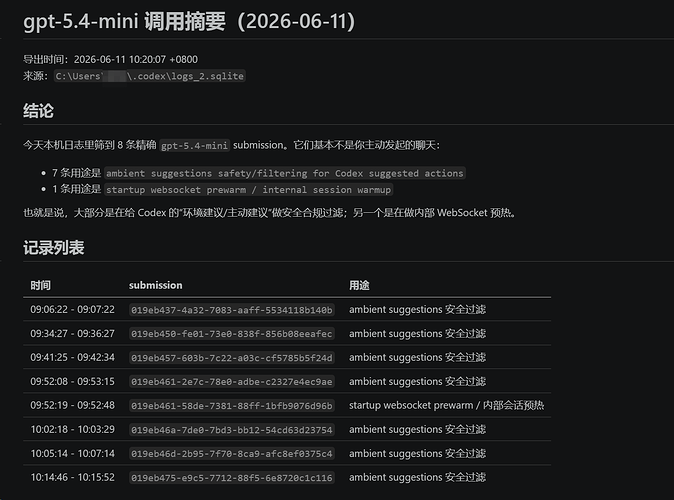This screenshot has height=500, width=674.
Task: Select the export time 2026-06-11 10:20:07 +0800
Action: [136, 59]
